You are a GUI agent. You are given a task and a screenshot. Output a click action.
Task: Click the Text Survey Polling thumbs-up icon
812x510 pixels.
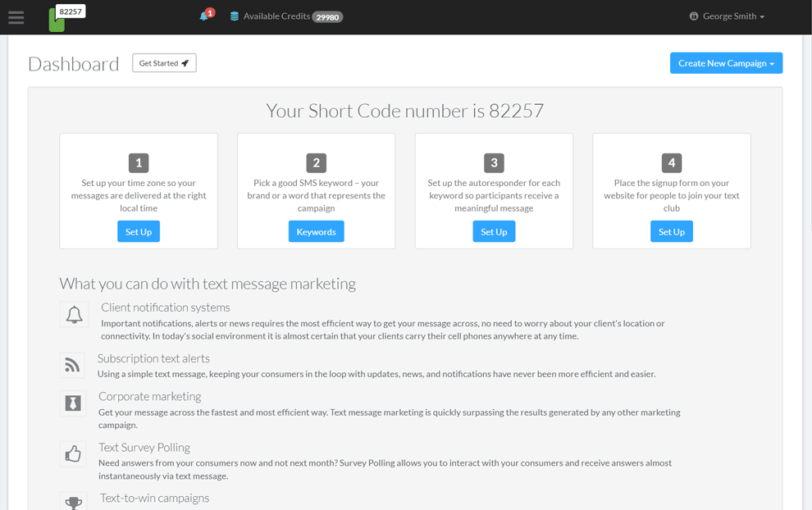(x=73, y=454)
